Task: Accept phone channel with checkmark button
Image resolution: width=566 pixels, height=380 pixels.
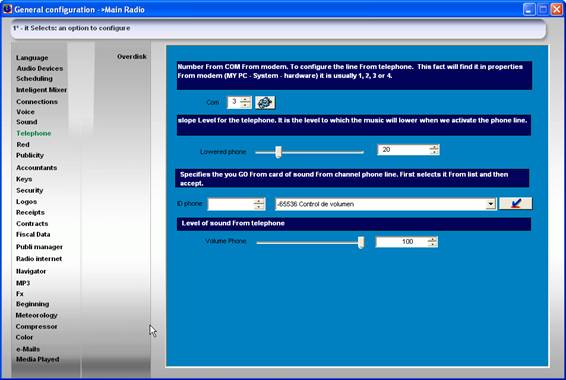Action: coord(515,204)
